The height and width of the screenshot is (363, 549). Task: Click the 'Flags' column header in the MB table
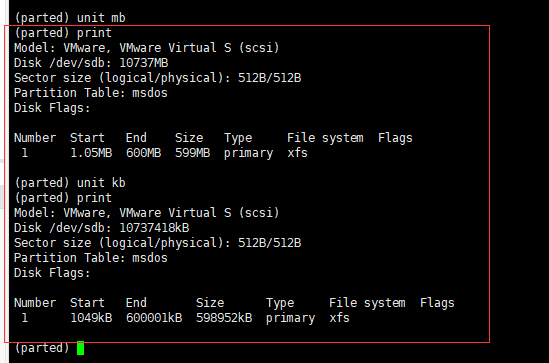[395, 138]
